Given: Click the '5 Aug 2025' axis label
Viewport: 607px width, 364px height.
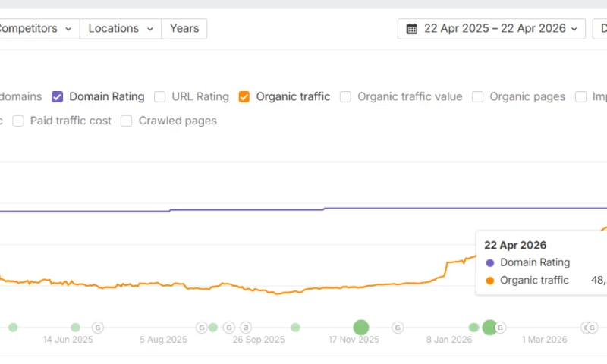Looking at the screenshot, I should (x=163, y=340).
